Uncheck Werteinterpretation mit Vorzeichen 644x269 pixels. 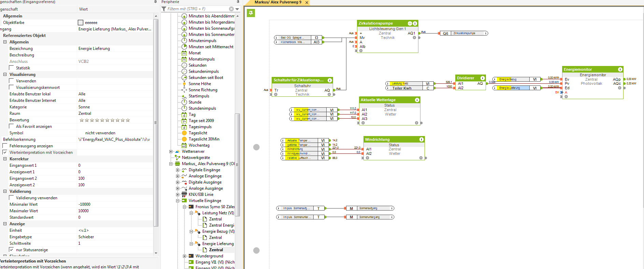[5, 152]
